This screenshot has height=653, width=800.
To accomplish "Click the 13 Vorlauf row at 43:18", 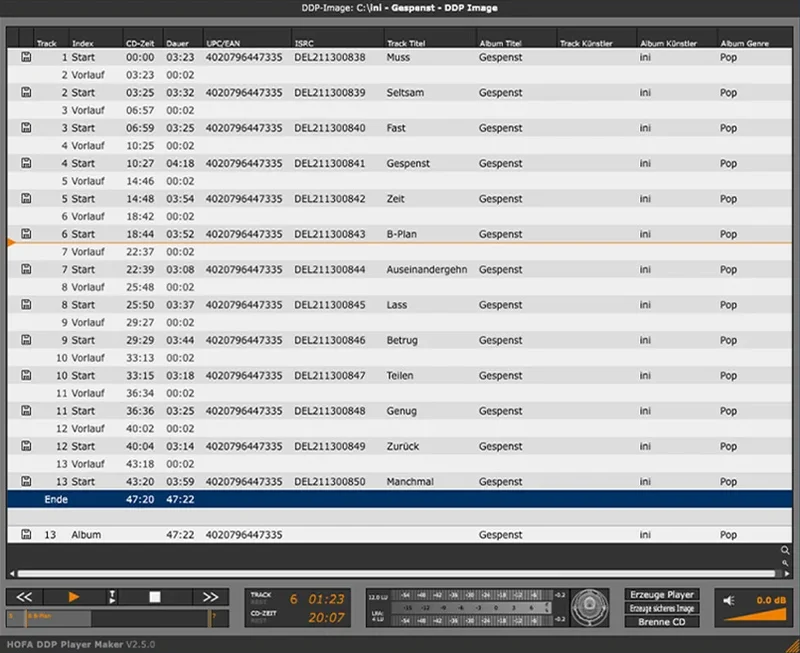I will click(399, 464).
